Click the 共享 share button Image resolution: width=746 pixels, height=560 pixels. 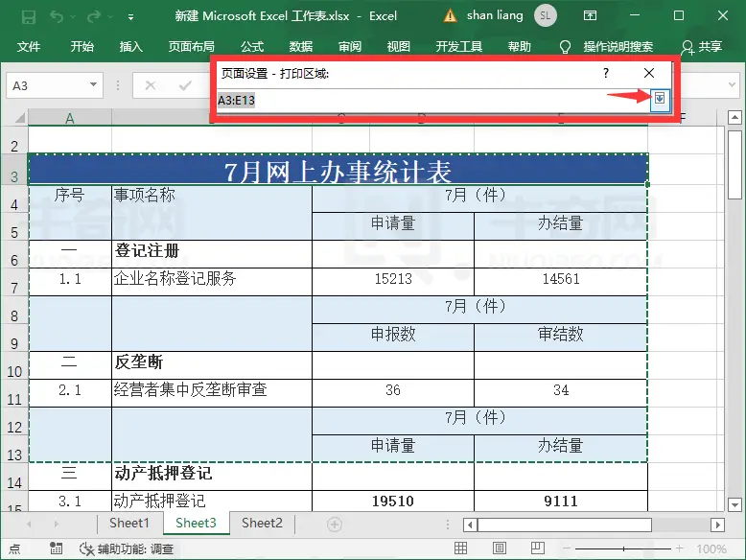click(x=701, y=46)
